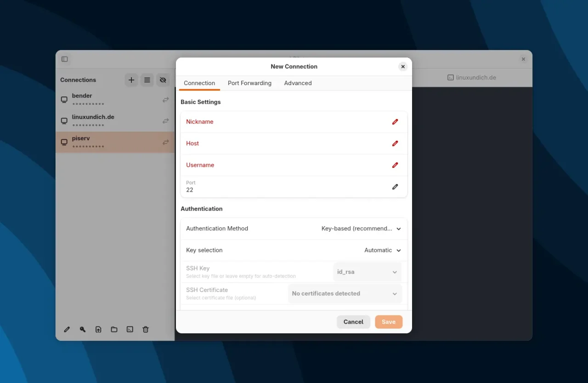Open the connections list menu icon
The image size is (588, 383).
(x=147, y=80)
